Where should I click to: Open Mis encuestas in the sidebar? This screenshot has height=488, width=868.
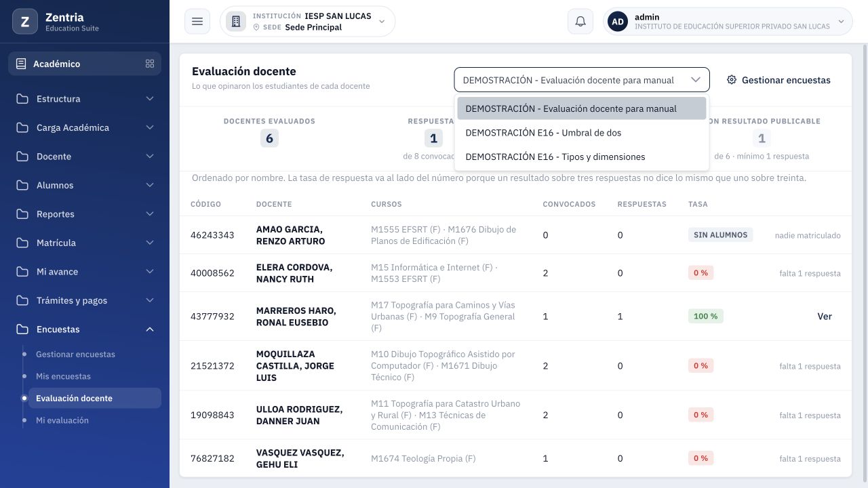click(x=63, y=376)
